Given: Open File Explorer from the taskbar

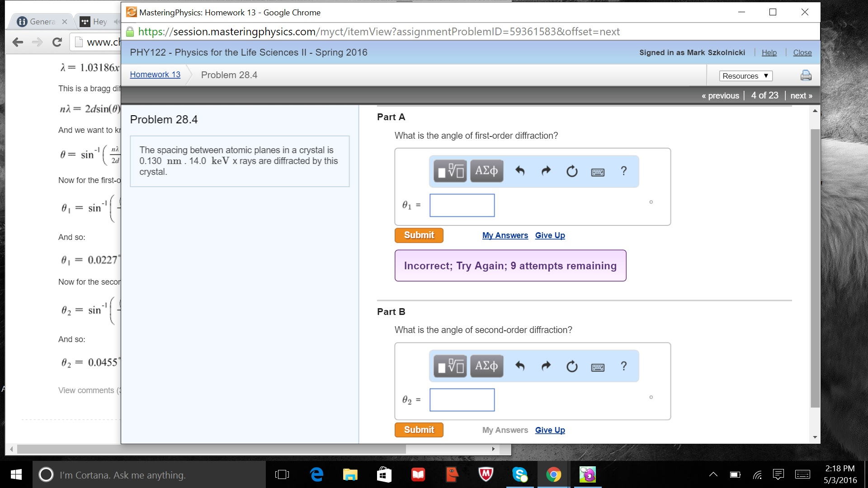Looking at the screenshot, I should click(x=350, y=475).
